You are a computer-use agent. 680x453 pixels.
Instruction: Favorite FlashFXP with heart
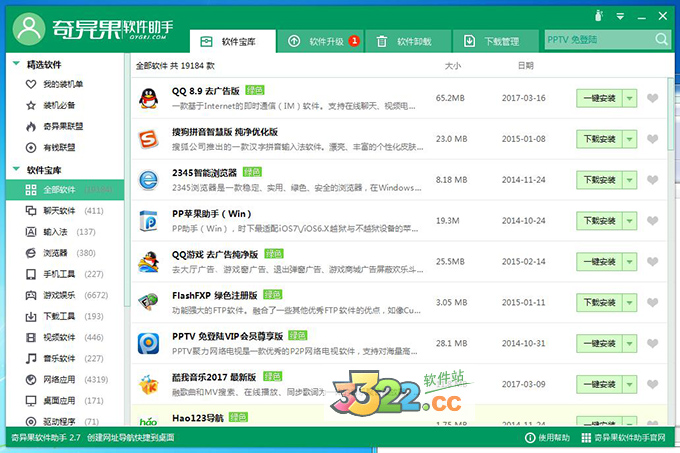(x=652, y=303)
